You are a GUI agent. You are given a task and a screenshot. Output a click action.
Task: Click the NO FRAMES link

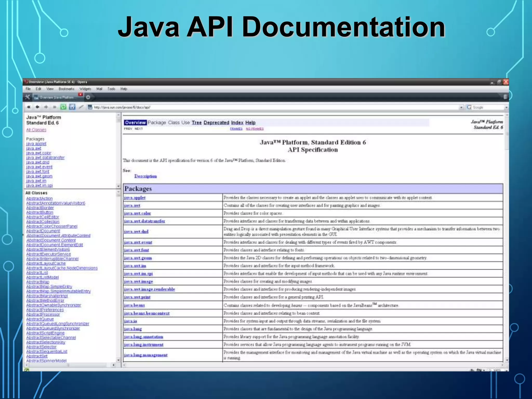255,129
